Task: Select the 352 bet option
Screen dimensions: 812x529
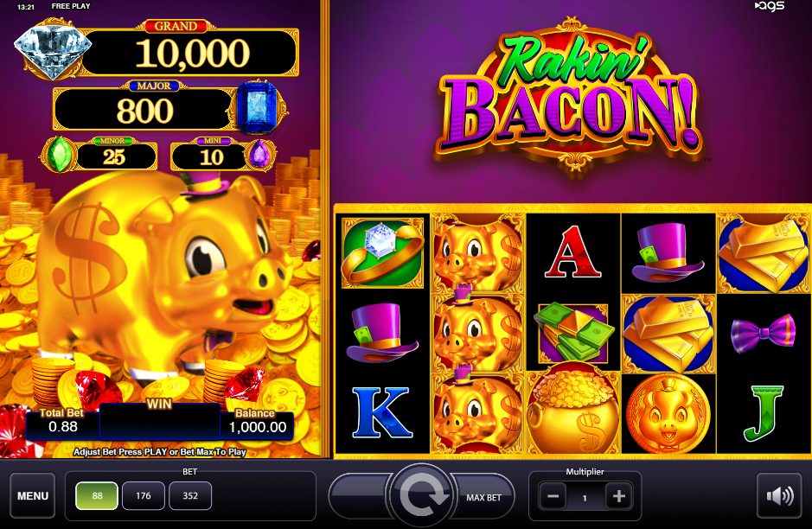Action: 190,495
